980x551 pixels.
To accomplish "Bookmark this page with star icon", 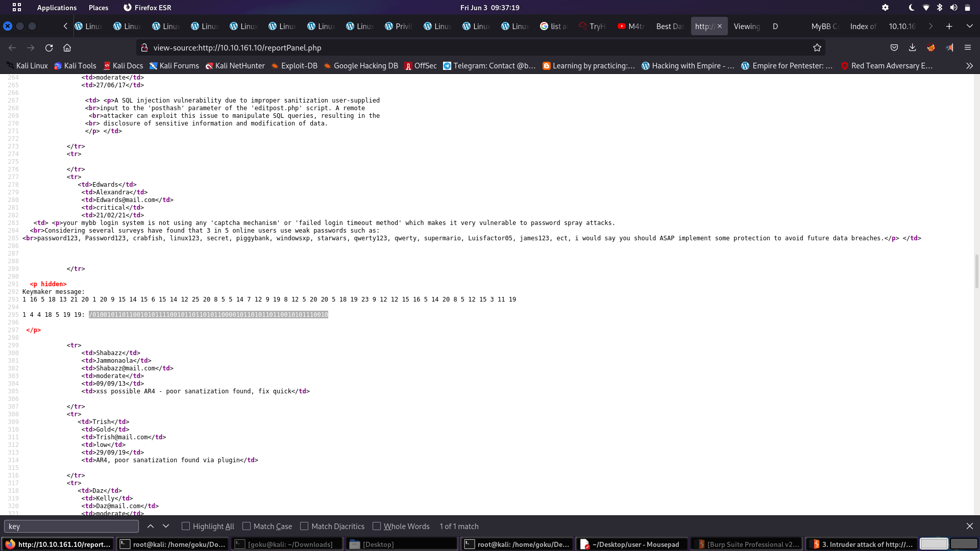I will 817,47.
